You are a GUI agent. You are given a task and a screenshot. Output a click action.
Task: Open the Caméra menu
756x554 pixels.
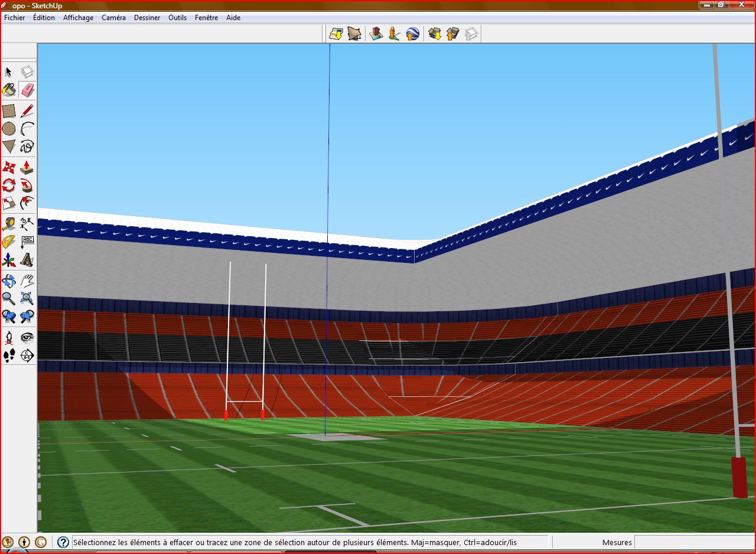(113, 18)
